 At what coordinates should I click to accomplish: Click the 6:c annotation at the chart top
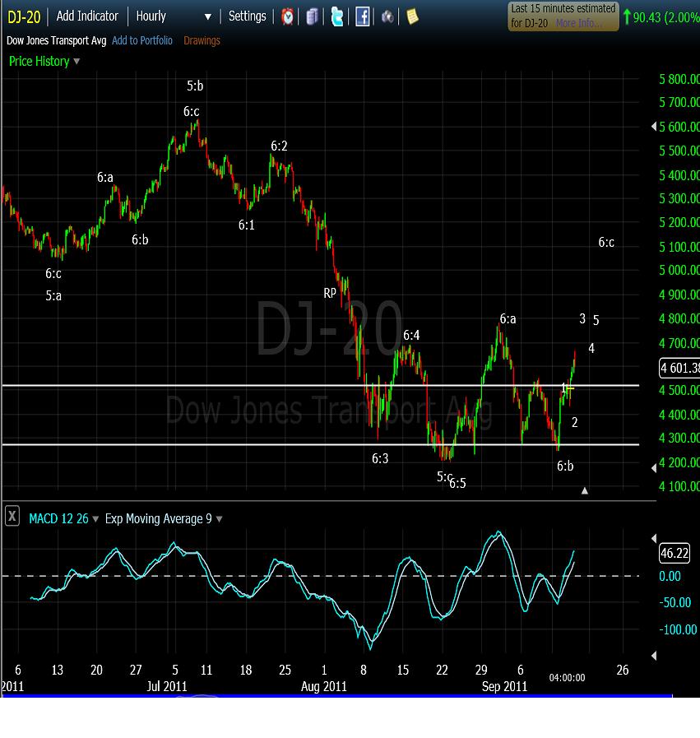192,112
